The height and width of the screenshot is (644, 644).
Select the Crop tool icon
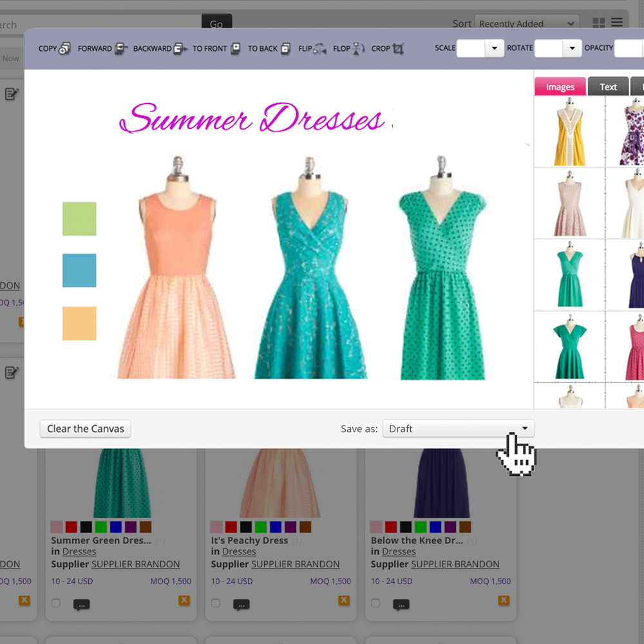tap(398, 49)
